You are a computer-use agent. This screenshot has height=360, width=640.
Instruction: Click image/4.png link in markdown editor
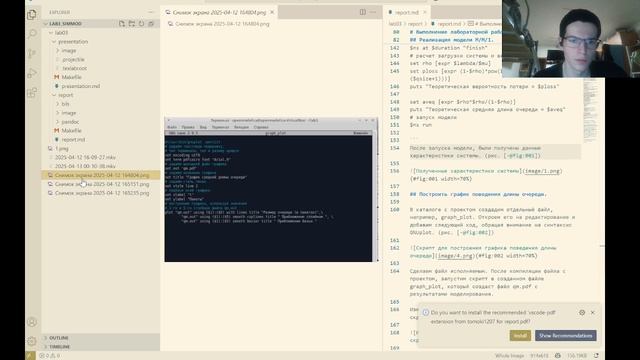coord(455,256)
